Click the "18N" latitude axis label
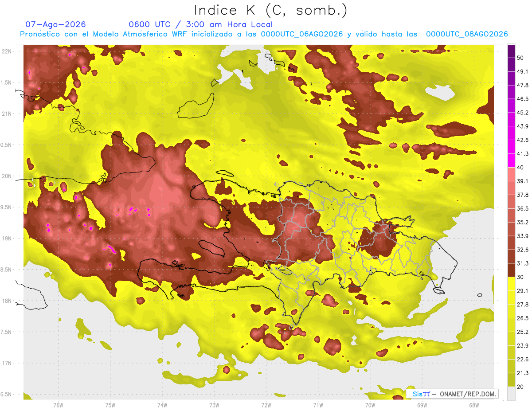 click(7, 301)
